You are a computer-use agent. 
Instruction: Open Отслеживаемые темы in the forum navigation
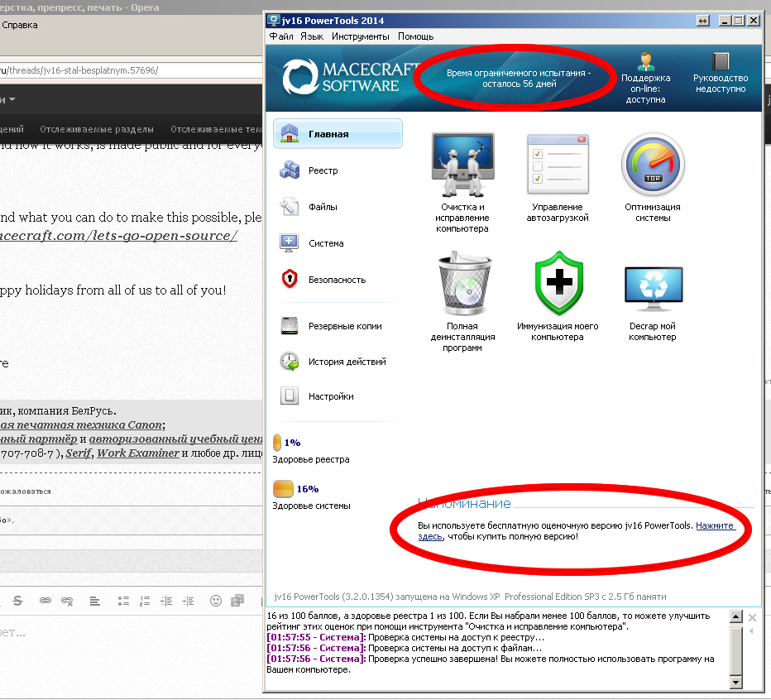[x=217, y=129]
